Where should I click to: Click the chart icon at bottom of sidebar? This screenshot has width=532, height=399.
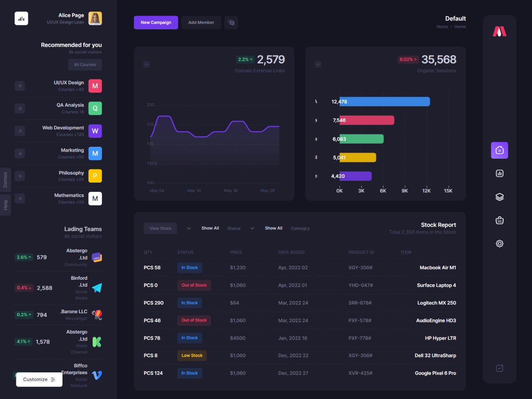tap(499, 368)
